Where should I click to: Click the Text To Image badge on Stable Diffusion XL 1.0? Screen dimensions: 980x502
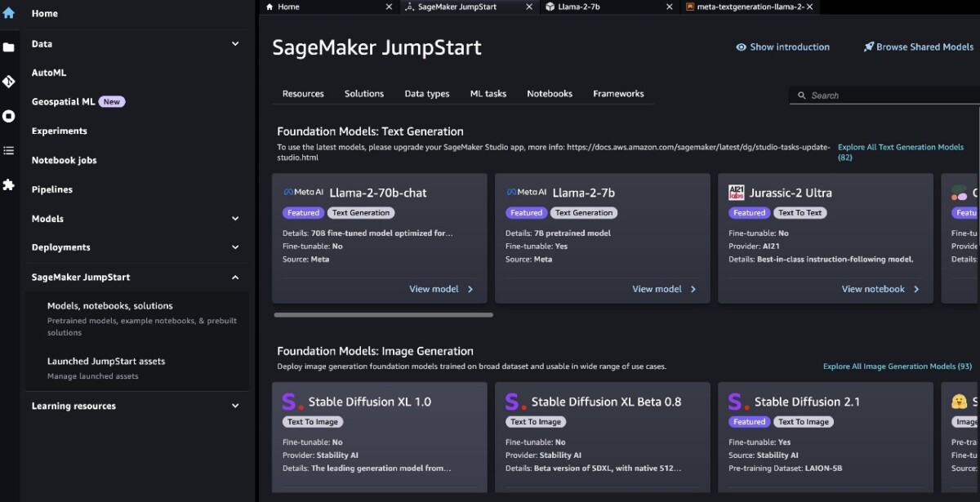pos(313,422)
